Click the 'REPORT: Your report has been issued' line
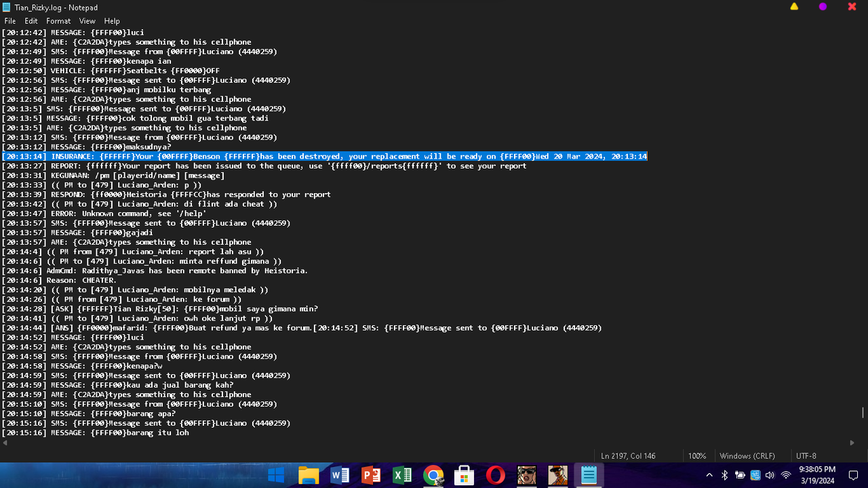The image size is (868, 488). (x=264, y=166)
